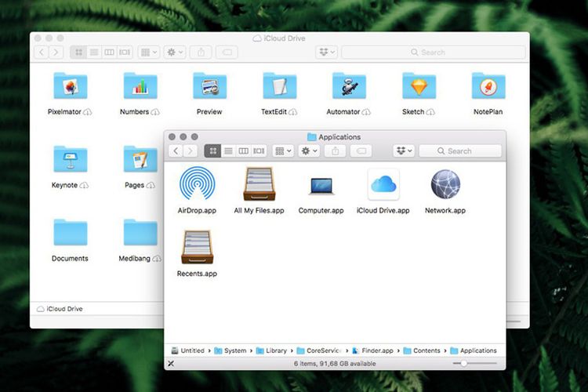Open Preview folder in iCloud Drive
588x392 pixels.
[209, 85]
